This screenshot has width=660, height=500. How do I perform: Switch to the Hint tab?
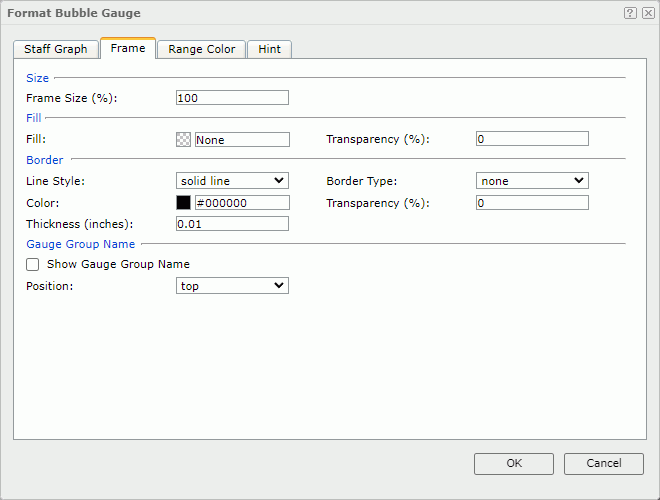tap(269, 49)
